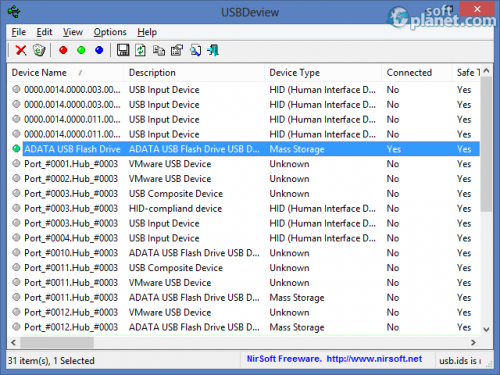Click the Refresh toolbar icon
Screen dimensions: 500x375
[141, 50]
